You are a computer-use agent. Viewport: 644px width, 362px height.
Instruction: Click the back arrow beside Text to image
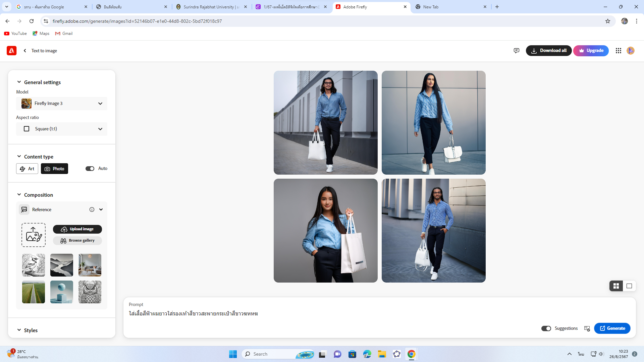25,51
